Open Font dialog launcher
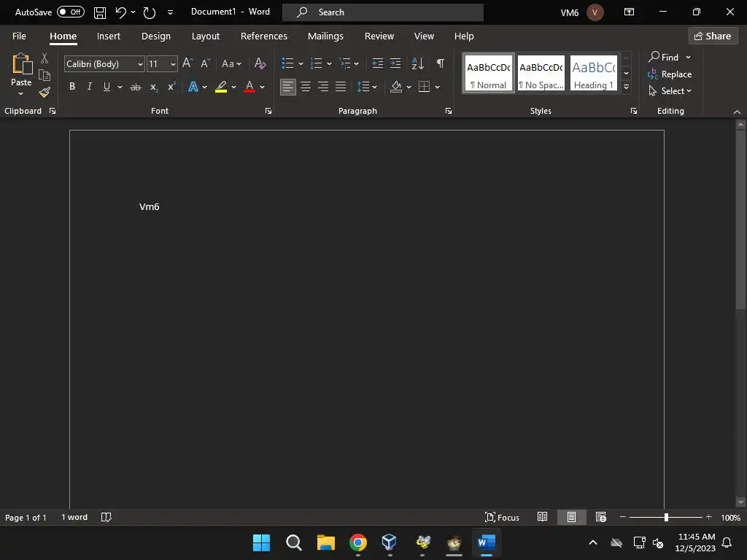747x560 pixels. click(268, 111)
